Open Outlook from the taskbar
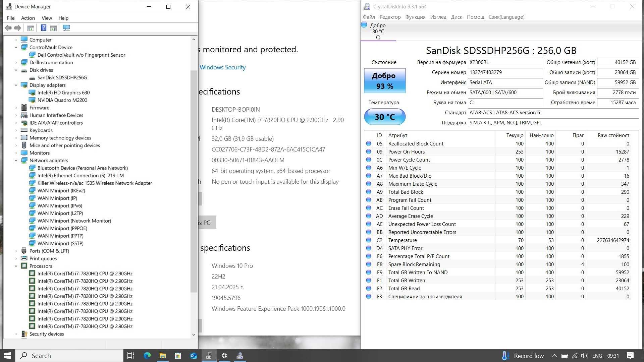Image resolution: width=644 pixels, height=362 pixels. [x=194, y=356]
